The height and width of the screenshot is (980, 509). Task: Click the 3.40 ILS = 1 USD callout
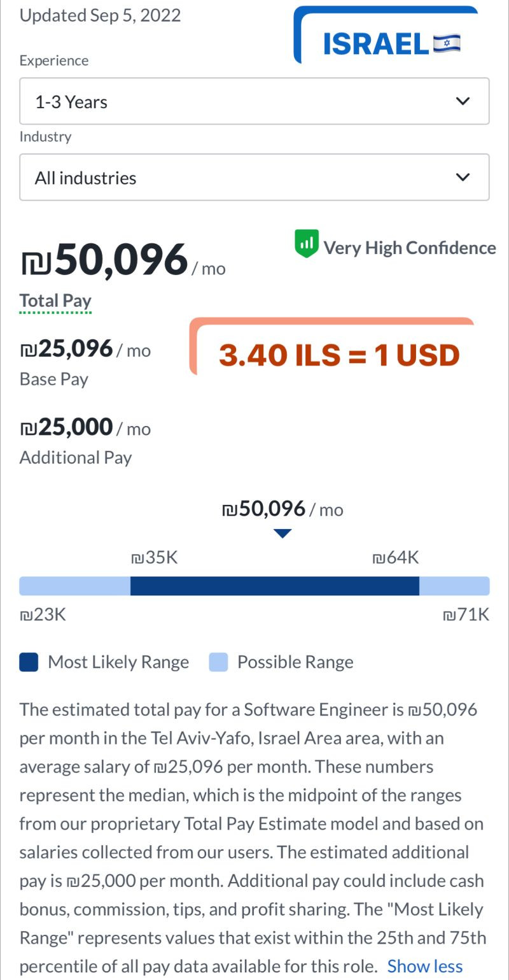click(338, 355)
